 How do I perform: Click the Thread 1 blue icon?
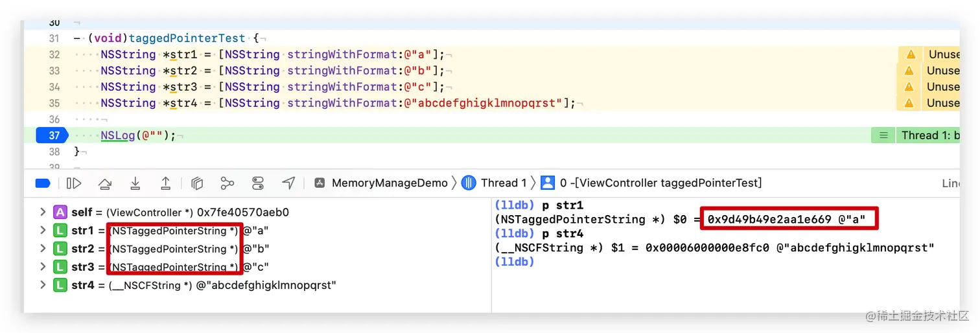pos(469,183)
